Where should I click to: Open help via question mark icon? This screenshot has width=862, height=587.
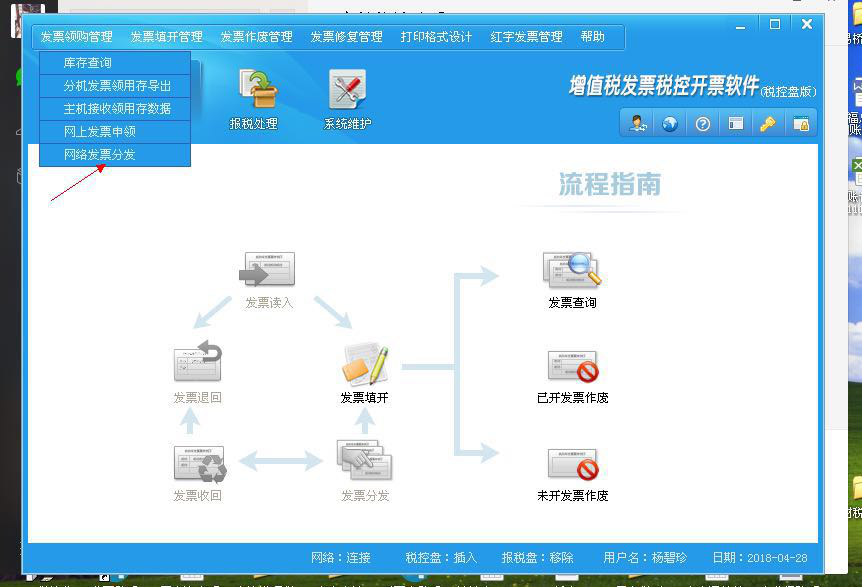pos(703,124)
